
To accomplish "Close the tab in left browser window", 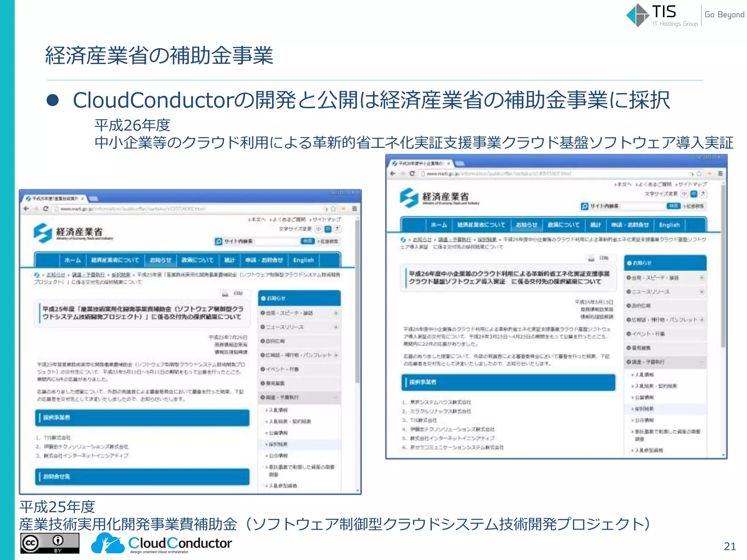I will point(83,198).
